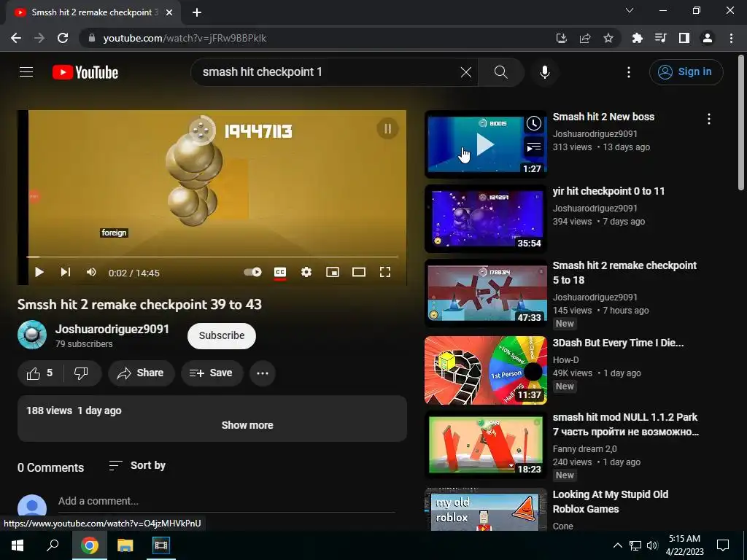This screenshot has width=747, height=560.
Task: Open media controls icon in Chrome toolbar
Action: [x=660, y=38]
